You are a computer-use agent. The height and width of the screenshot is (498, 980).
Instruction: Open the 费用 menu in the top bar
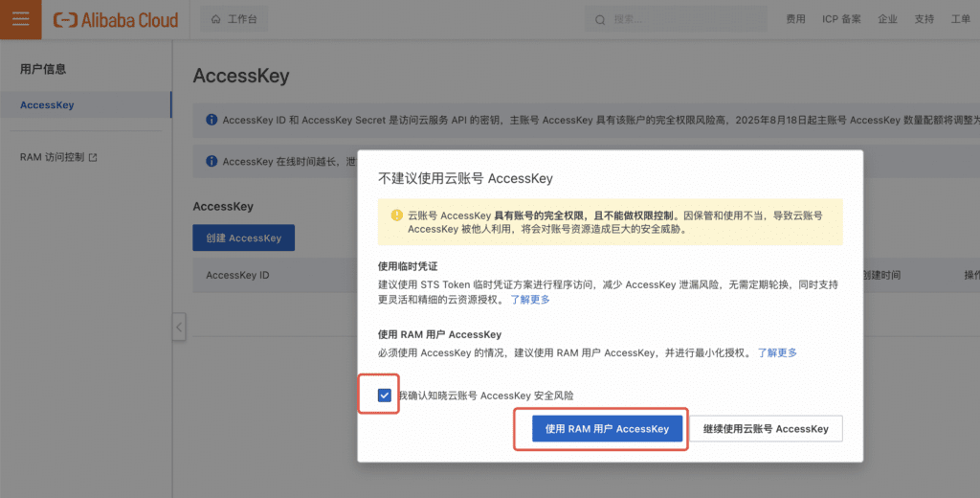pyautogui.click(x=795, y=19)
